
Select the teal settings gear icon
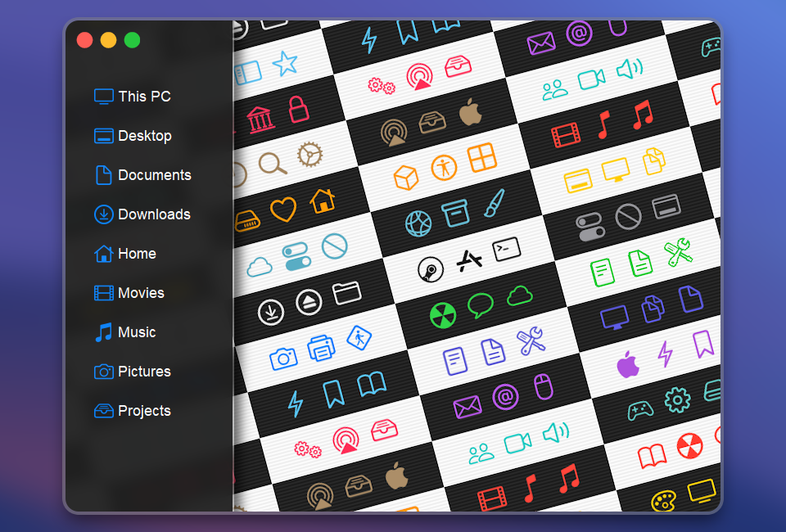[x=677, y=399]
